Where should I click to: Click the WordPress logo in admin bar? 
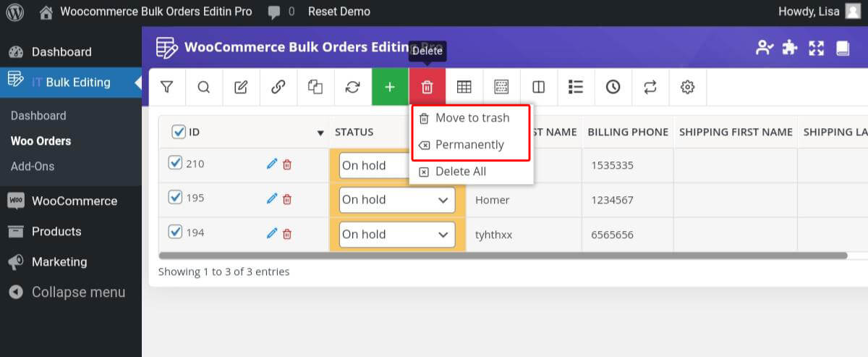tap(14, 12)
